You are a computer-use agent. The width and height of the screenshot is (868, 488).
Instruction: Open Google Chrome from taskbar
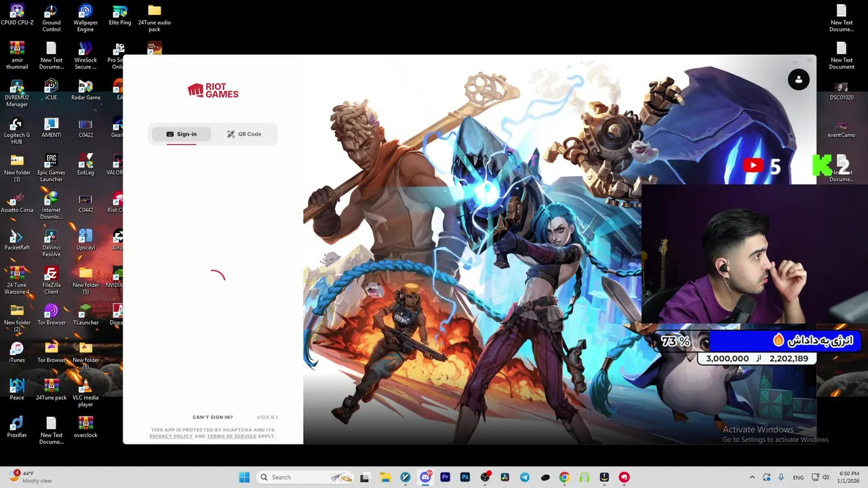point(564,477)
